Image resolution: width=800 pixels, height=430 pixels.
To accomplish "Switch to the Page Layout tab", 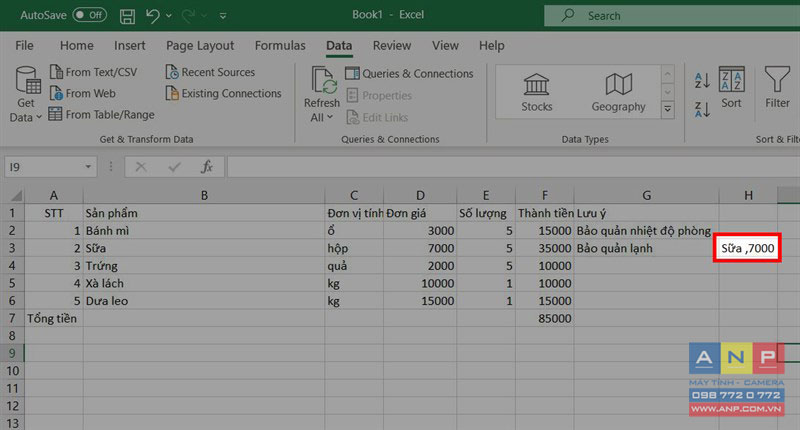I will click(200, 45).
